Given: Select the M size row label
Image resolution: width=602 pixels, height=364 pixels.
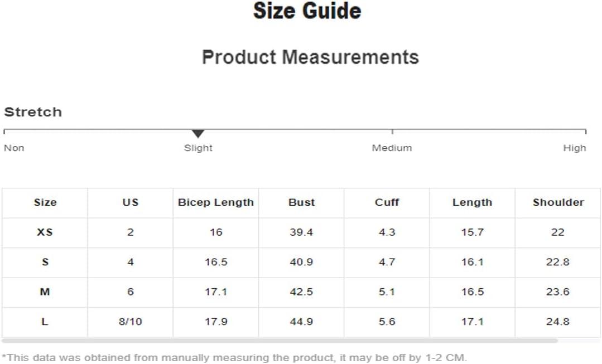Looking at the screenshot, I should (45, 292).
